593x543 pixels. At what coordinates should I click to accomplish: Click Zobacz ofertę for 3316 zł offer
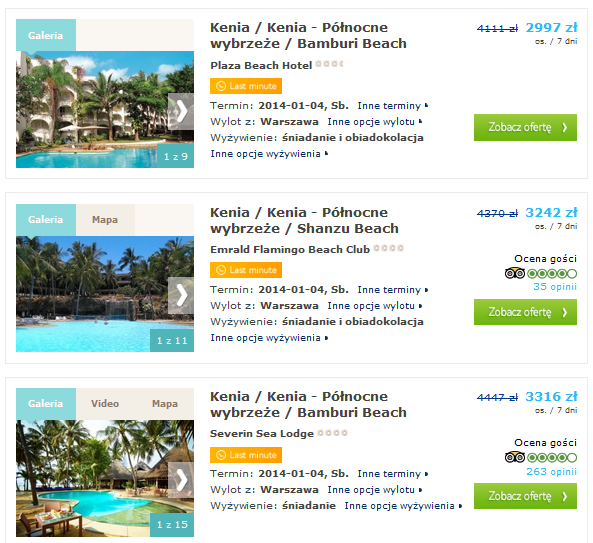pos(525,496)
